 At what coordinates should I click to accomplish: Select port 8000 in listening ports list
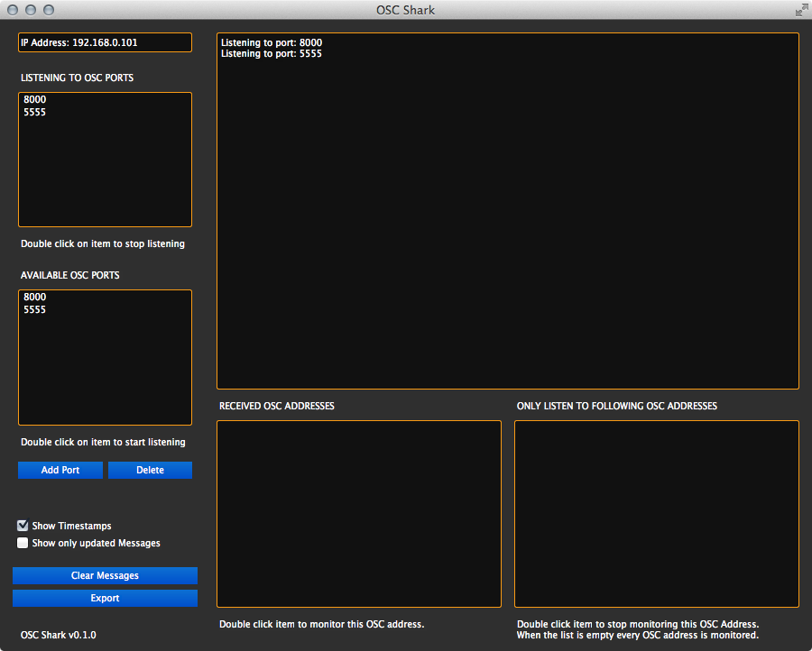click(34, 99)
